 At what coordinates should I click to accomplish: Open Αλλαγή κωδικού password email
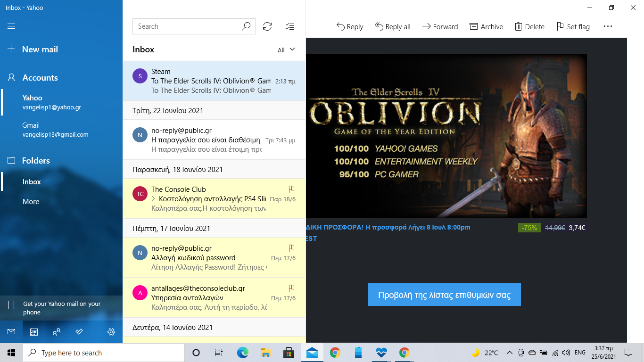tap(214, 257)
